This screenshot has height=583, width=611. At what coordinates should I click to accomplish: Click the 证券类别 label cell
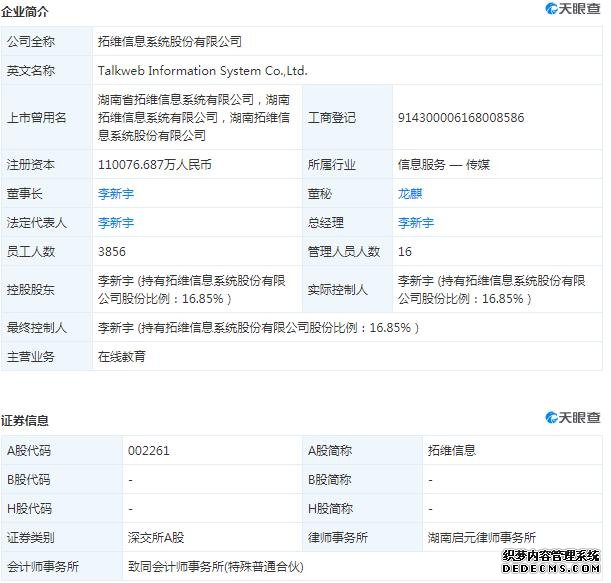click(x=62, y=538)
